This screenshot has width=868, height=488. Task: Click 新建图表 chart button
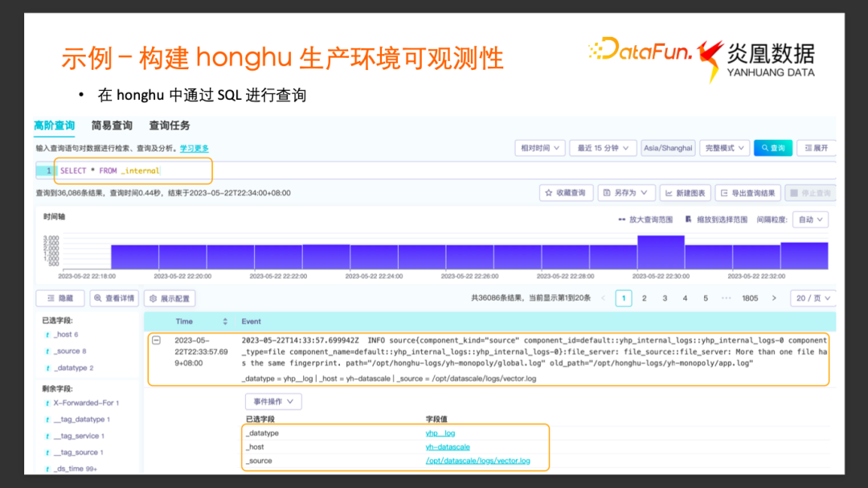coord(685,193)
